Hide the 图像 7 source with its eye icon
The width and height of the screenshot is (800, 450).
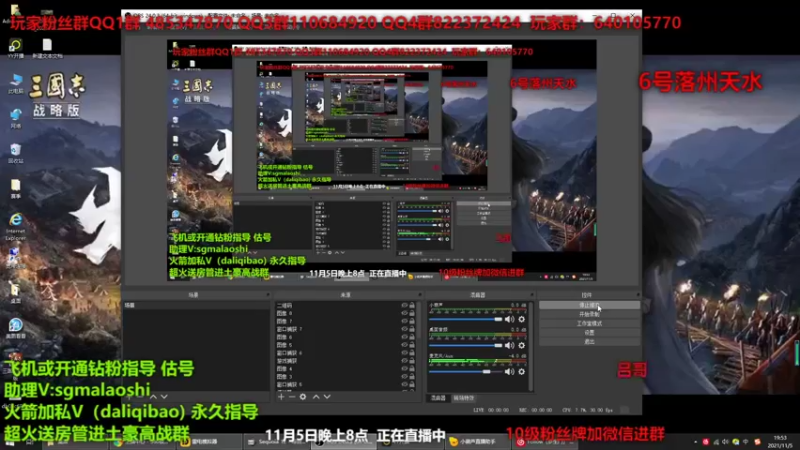pyautogui.click(x=404, y=321)
